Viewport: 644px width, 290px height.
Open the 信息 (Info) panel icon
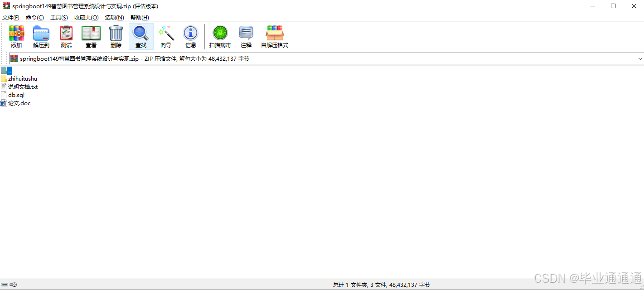[x=190, y=36]
